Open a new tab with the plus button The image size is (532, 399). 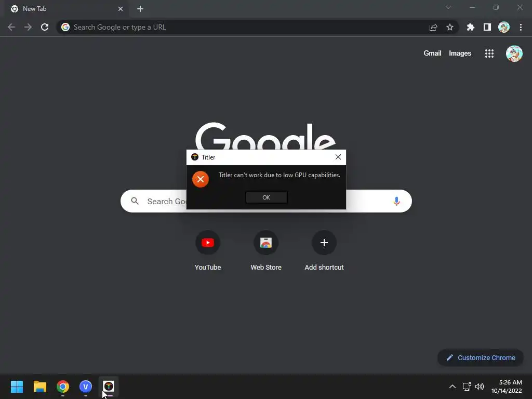[x=140, y=9]
